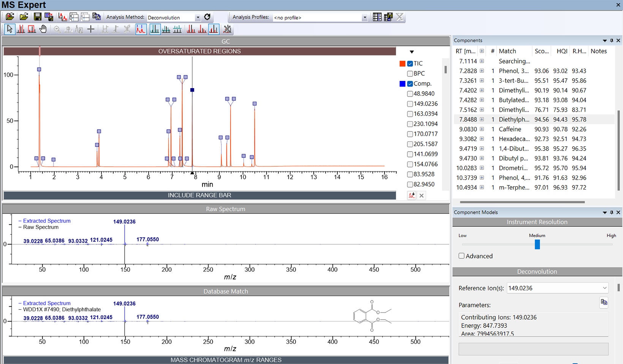Screen dimensions: 623x364
Task: Open the Analysis Profiles dropdown
Action: pos(364,17)
